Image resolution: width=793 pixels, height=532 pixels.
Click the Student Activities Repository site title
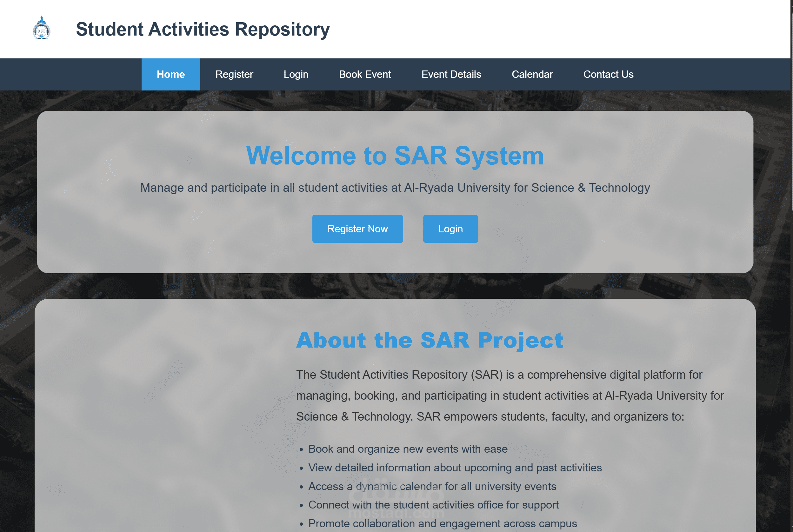pyautogui.click(x=203, y=29)
